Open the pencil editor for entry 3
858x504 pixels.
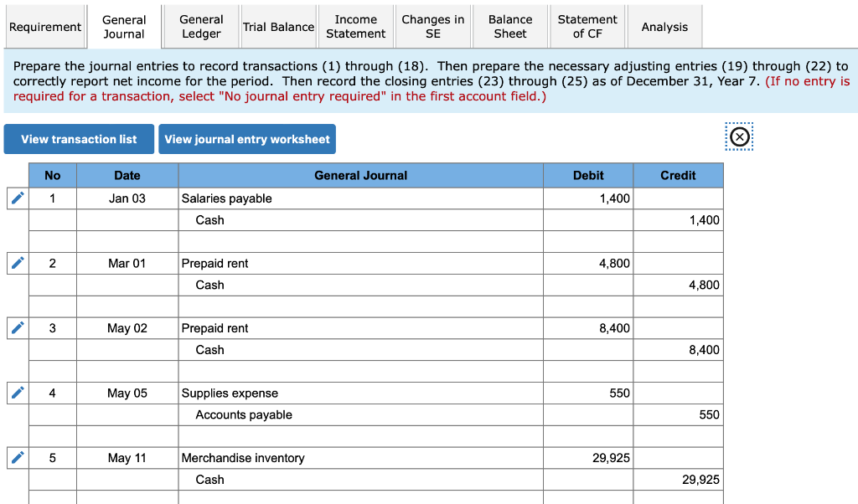(17, 327)
